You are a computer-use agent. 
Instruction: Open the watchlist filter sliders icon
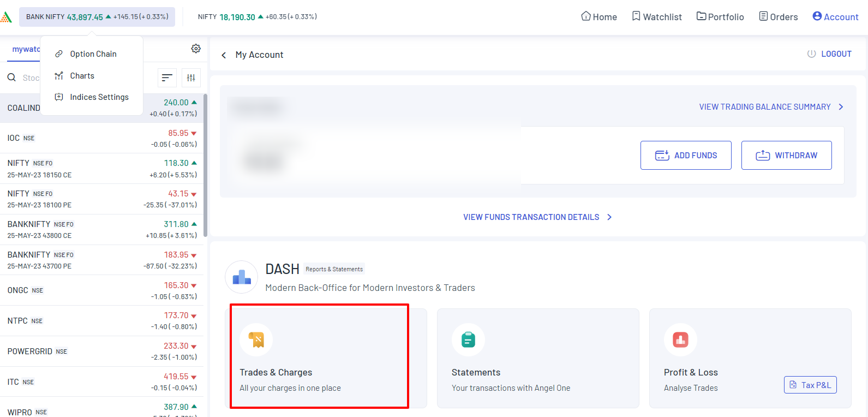click(x=191, y=78)
